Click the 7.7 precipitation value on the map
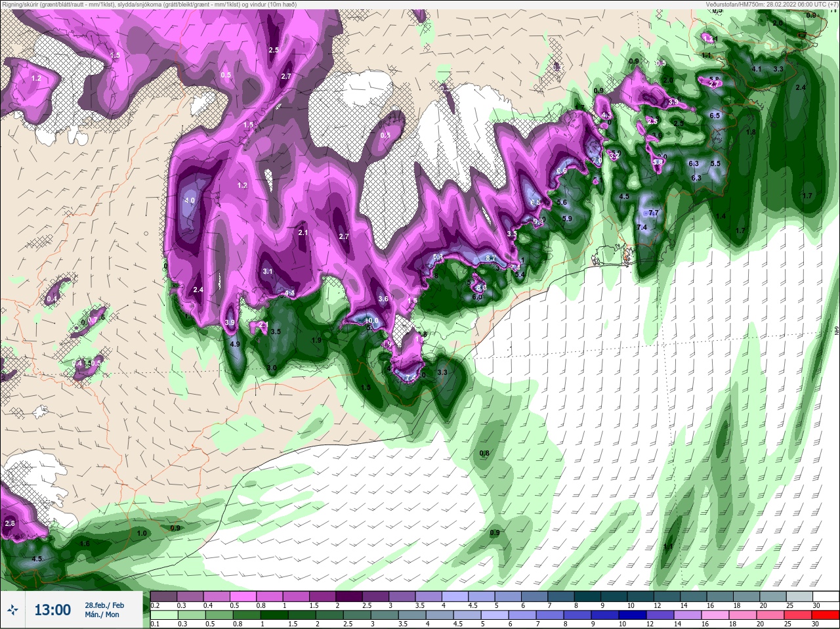This screenshot has height=629, width=840. point(653,213)
